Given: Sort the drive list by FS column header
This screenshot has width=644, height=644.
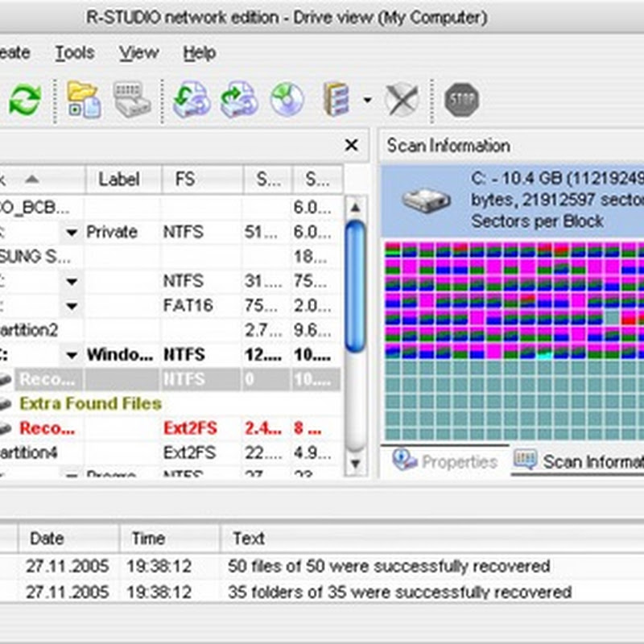Looking at the screenshot, I should (x=185, y=180).
